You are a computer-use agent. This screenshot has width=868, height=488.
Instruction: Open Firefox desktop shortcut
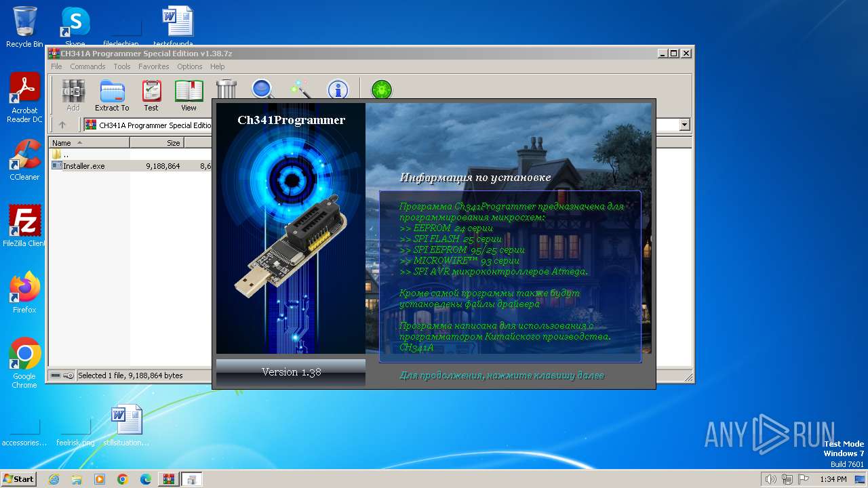(24, 293)
